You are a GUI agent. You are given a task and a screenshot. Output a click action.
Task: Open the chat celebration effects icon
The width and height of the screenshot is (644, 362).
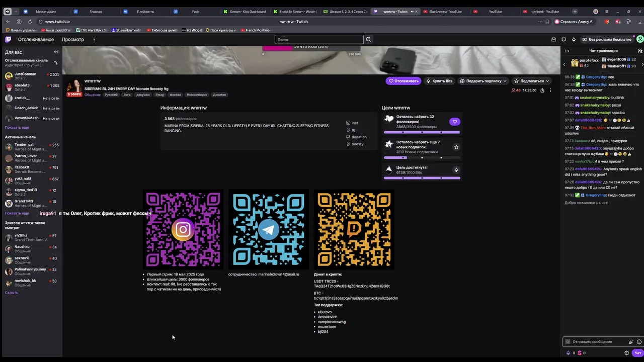pos(631,342)
